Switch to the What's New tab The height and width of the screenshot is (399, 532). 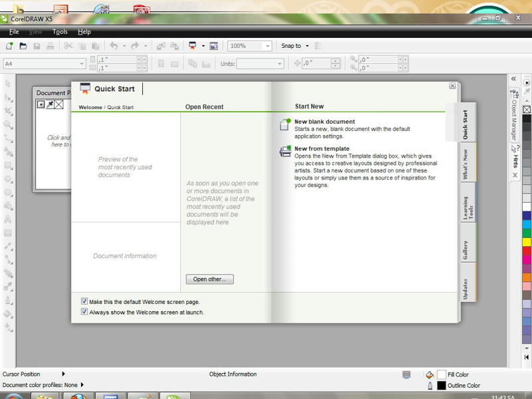(465, 164)
